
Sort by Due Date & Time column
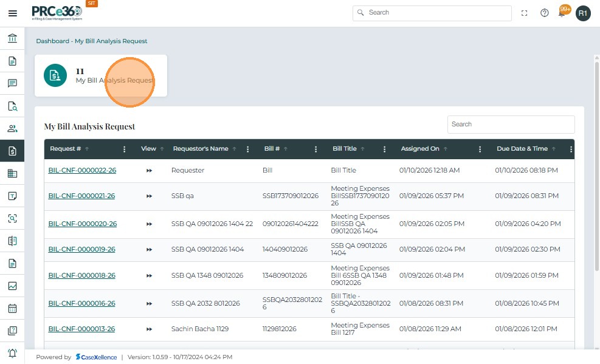522,149
